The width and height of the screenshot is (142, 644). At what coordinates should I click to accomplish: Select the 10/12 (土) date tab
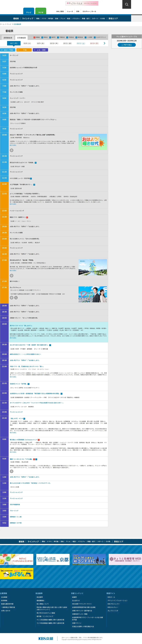click(81, 43)
